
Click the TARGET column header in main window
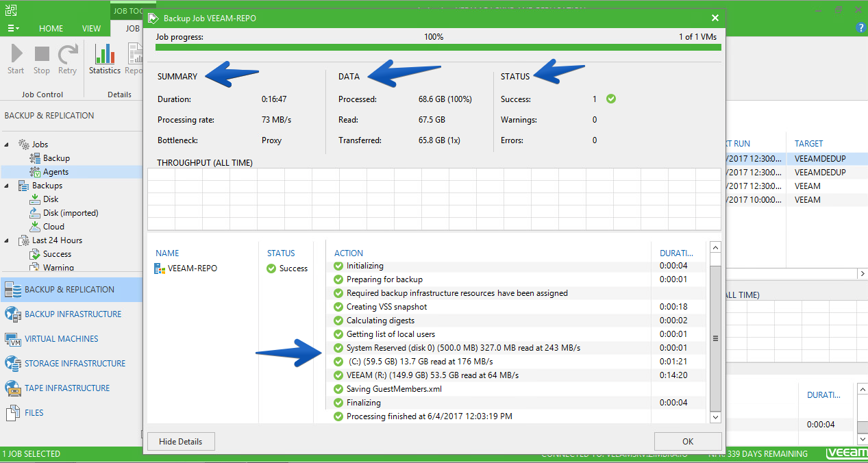(x=809, y=144)
